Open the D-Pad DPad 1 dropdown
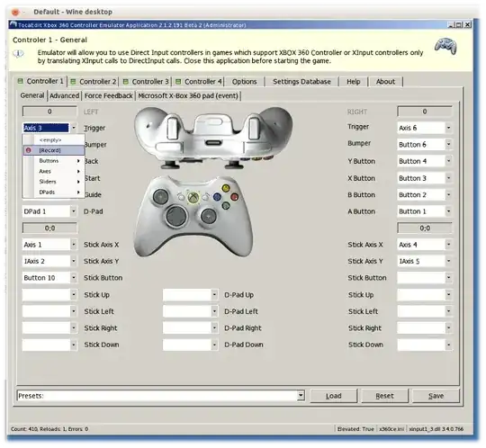The image size is (486, 448). [74, 211]
